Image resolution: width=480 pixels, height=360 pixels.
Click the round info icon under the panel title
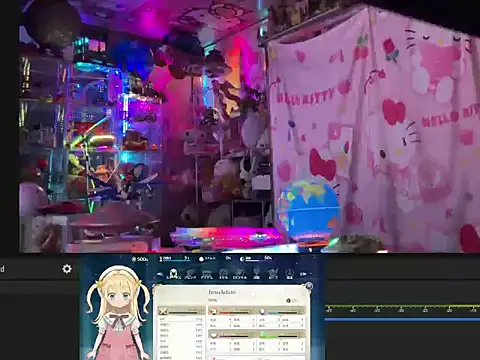(288, 300)
